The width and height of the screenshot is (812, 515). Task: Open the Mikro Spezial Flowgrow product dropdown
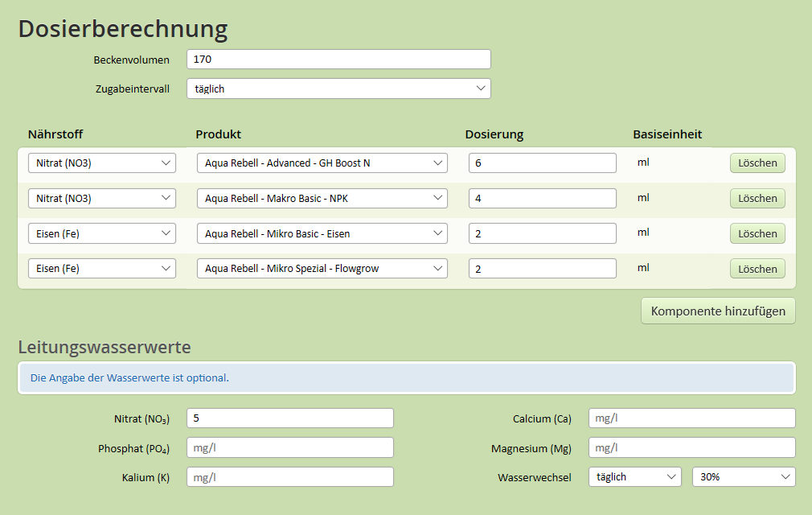click(322, 269)
